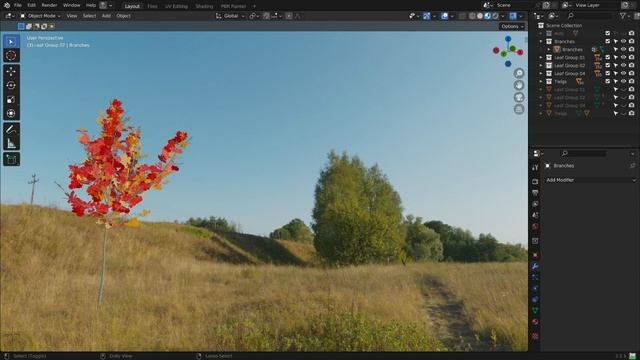Open World properties tab icon
Viewport: 640px width, 360px height.
(535, 227)
